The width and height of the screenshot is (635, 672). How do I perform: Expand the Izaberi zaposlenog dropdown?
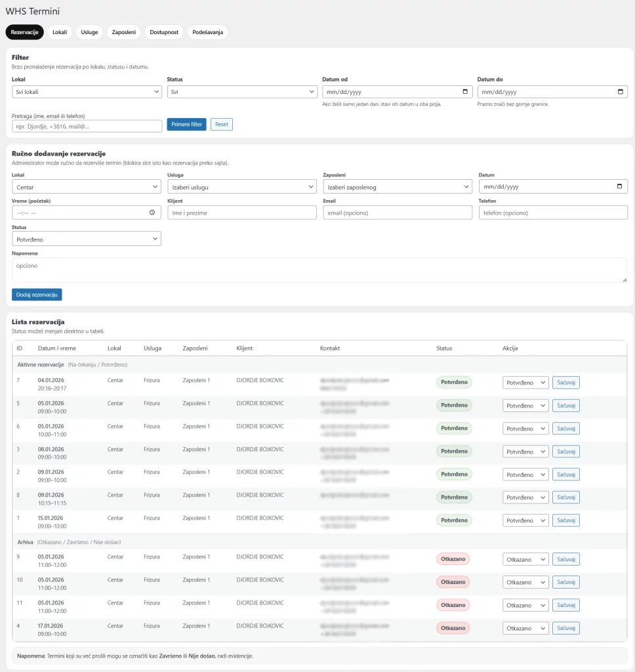point(398,187)
